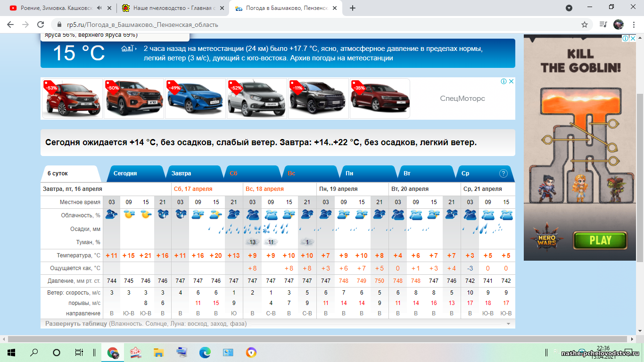Expand the table via Развернуть таблицу

coord(146,324)
